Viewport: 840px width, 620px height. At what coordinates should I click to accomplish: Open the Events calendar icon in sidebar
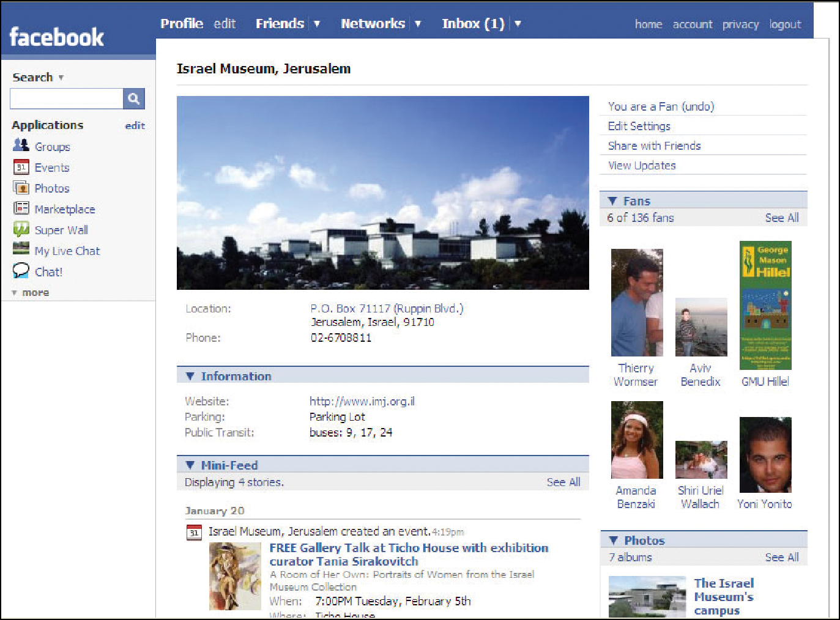(x=21, y=167)
